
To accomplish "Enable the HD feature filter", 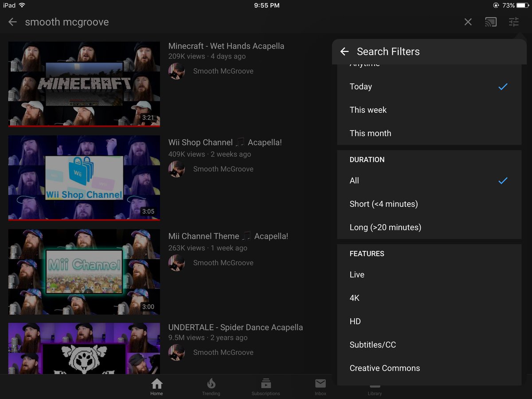I will coord(429,321).
